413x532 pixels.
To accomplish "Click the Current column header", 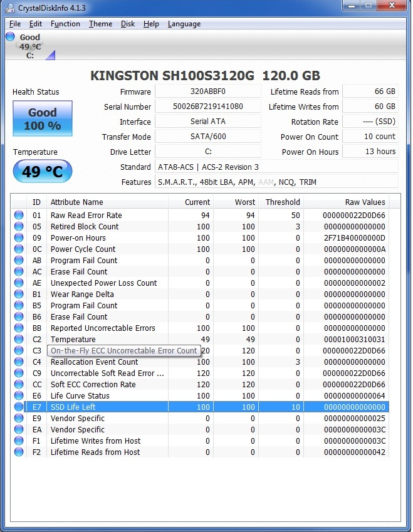I will point(191,202).
